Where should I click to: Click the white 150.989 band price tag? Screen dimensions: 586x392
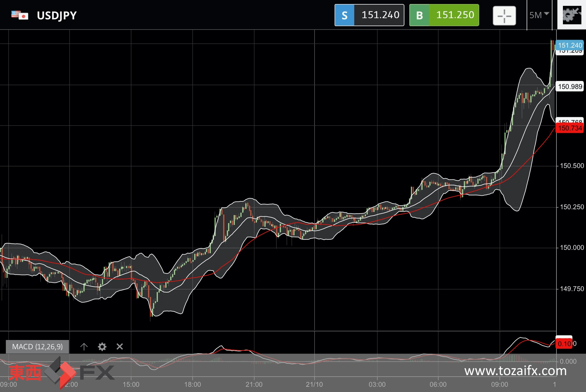click(570, 87)
